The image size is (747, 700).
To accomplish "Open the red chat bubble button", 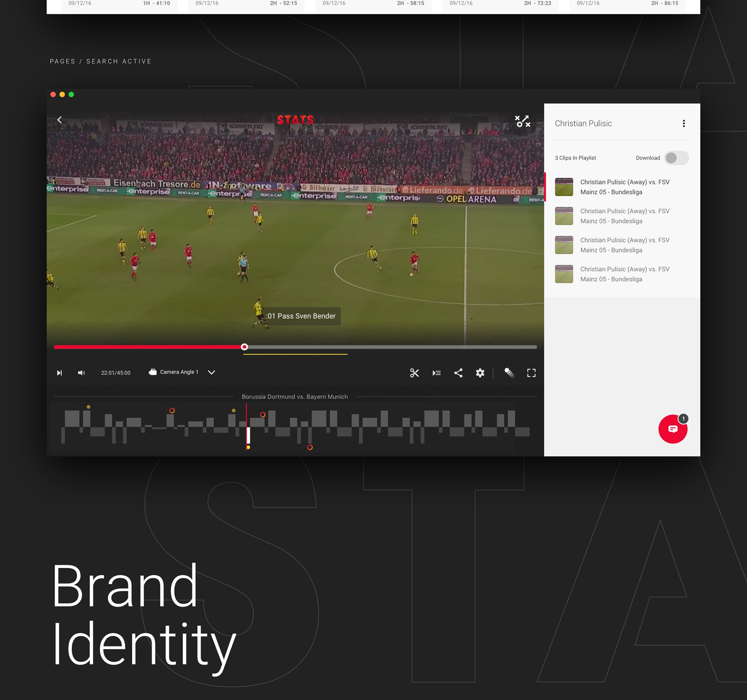I will coord(673,429).
